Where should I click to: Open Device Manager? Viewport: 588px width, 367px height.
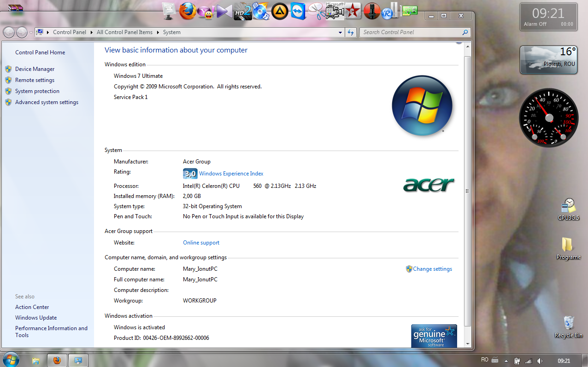tap(35, 69)
